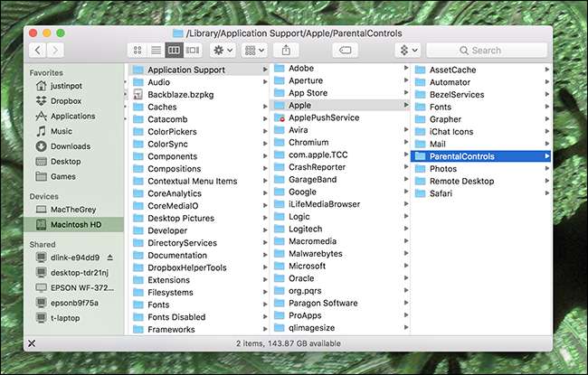
Task: Select Apple folder in second column
Action: coord(340,105)
